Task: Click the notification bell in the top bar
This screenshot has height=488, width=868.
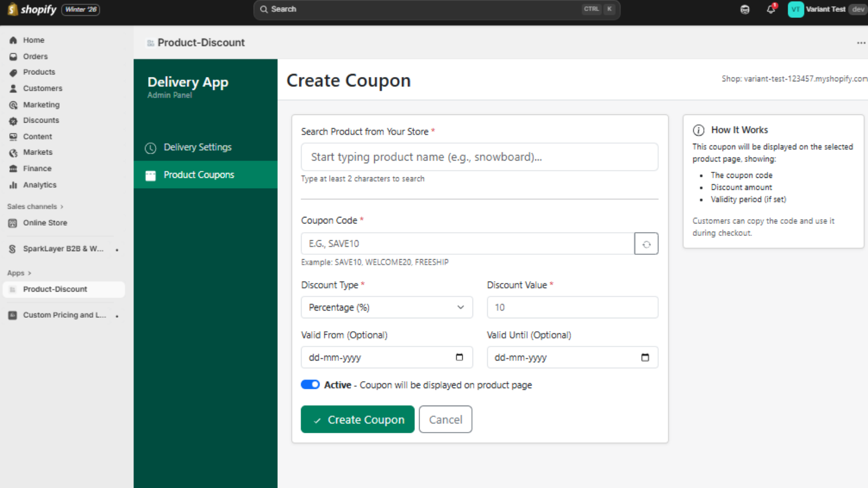Action: 771,9
